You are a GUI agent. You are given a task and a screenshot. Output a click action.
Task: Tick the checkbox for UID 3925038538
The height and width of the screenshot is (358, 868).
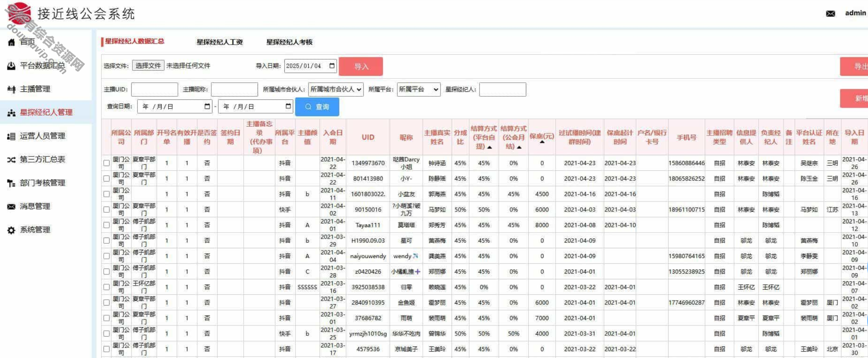click(x=106, y=287)
